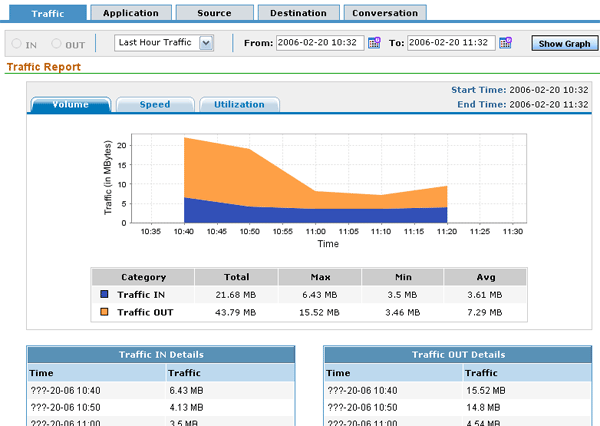Select the Volume graph tab
The image size is (600, 426).
pos(70,104)
